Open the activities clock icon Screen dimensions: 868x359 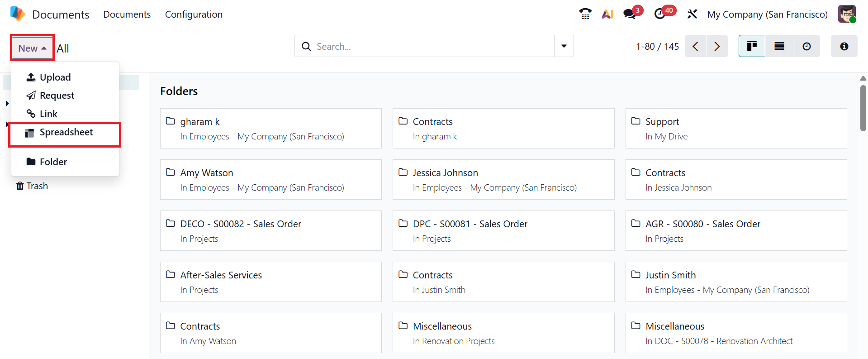point(660,14)
